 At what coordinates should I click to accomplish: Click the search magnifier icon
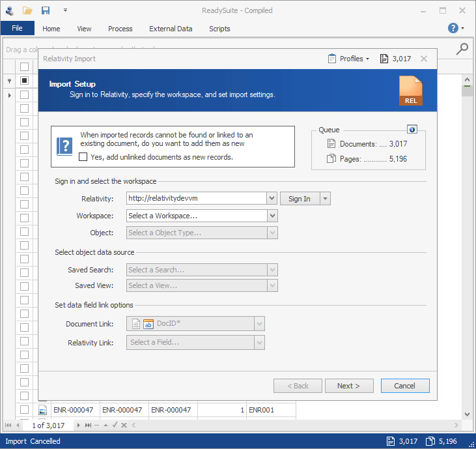point(462,49)
